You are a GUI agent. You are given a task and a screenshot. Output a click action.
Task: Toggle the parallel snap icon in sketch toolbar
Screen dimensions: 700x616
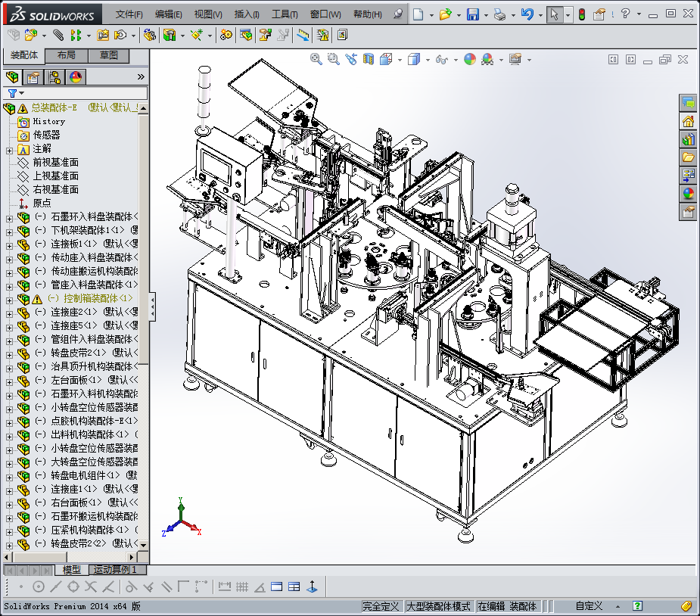pos(166,586)
